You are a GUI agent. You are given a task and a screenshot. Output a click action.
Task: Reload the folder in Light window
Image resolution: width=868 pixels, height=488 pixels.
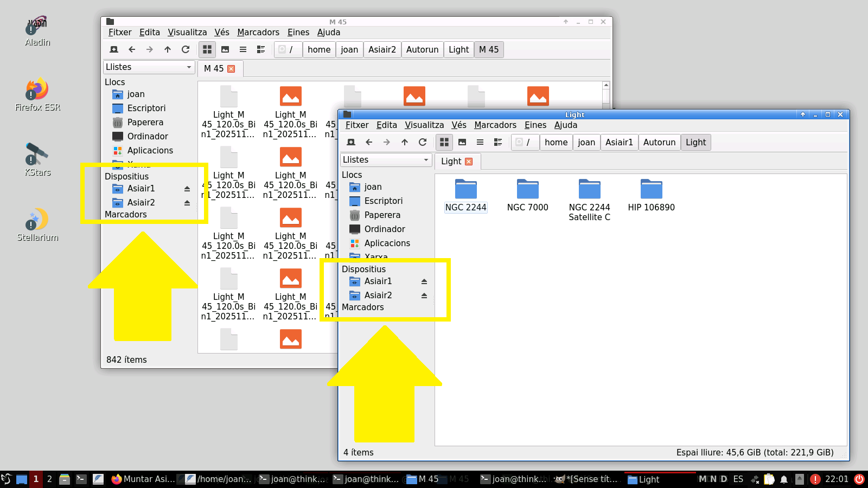(423, 142)
